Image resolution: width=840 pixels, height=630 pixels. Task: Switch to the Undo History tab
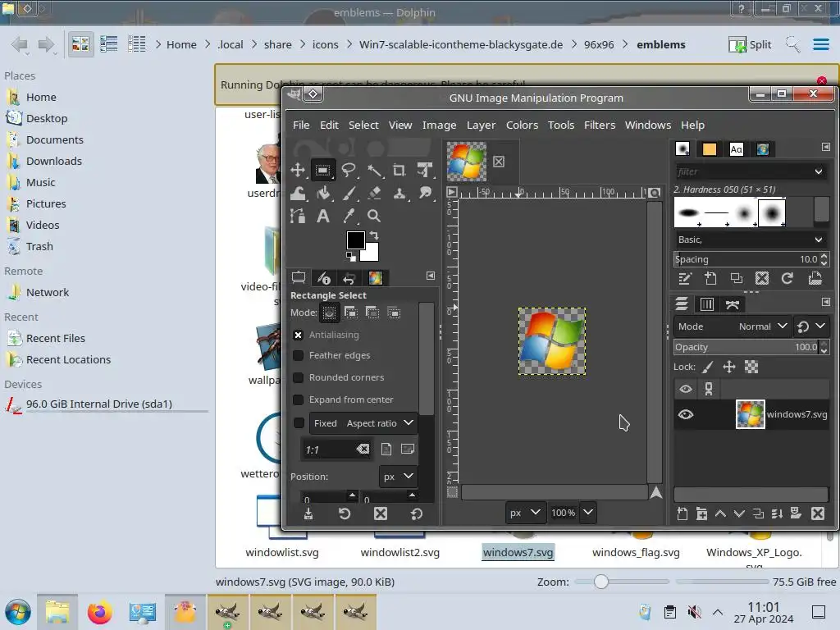tap(349, 278)
